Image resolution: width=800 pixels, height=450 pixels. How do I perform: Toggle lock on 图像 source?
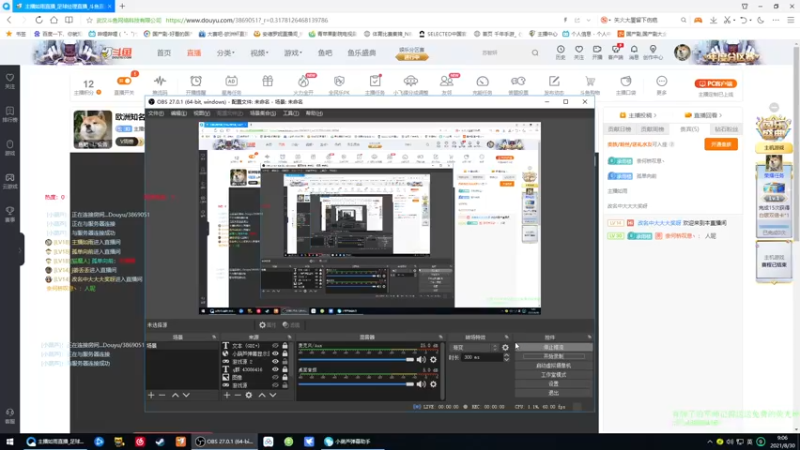[x=285, y=377]
